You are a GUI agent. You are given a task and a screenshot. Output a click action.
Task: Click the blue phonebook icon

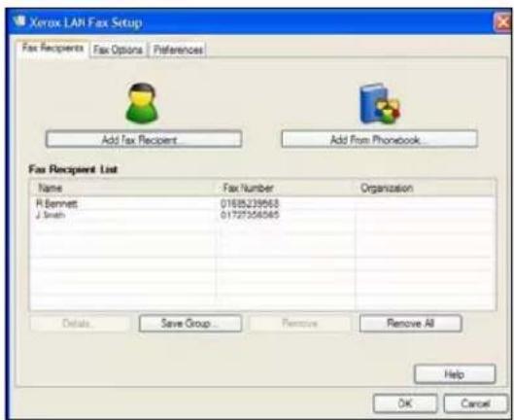pyautogui.click(x=380, y=103)
